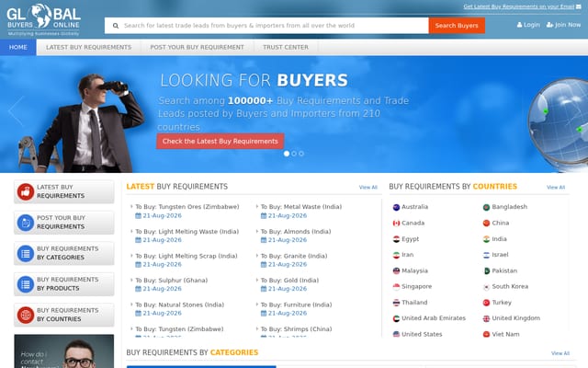The width and height of the screenshot is (588, 368).
Task: Open To Buy: Light Melting Scrap listing
Action: point(187,256)
